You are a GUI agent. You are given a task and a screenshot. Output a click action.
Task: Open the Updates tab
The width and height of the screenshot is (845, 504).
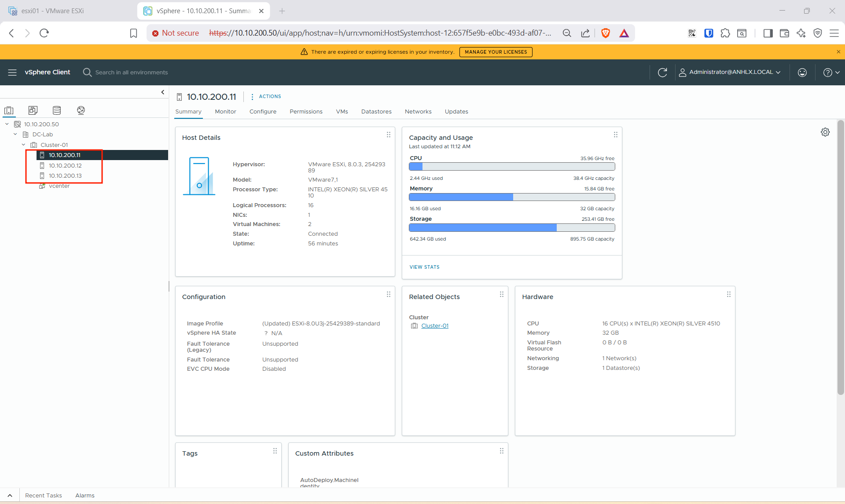tap(456, 112)
